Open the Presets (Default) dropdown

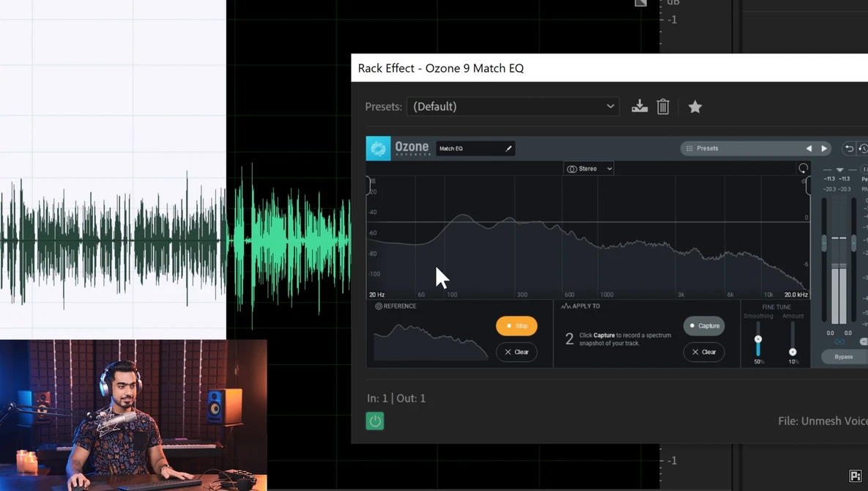[x=513, y=106]
